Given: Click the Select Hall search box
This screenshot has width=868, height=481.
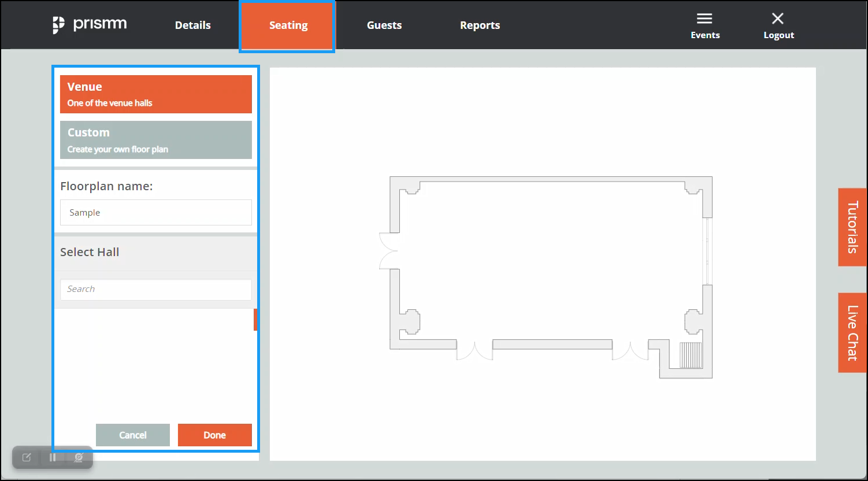Looking at the screenshot, I should (x=156, y=289).
